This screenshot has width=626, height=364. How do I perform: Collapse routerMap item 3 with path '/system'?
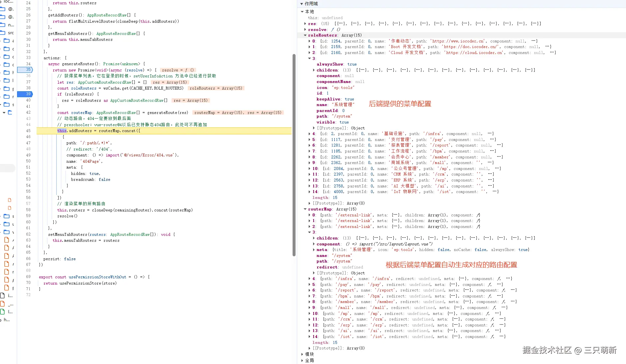309,232
